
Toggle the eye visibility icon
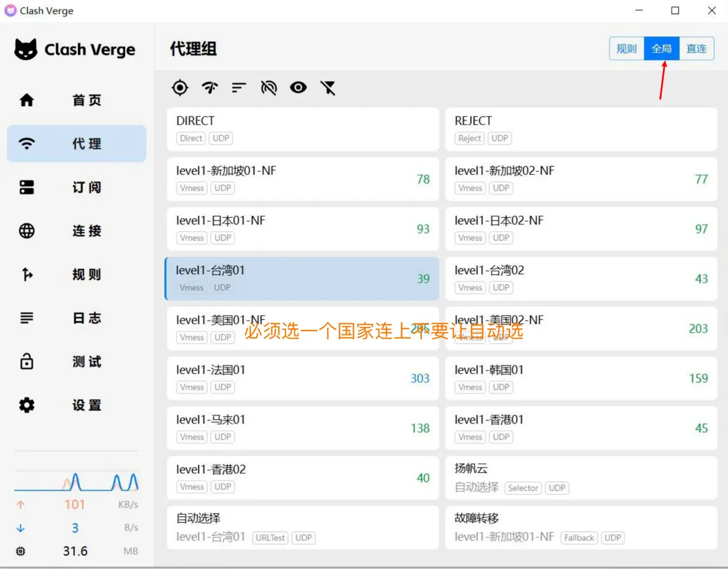click(x=298, y=88)
